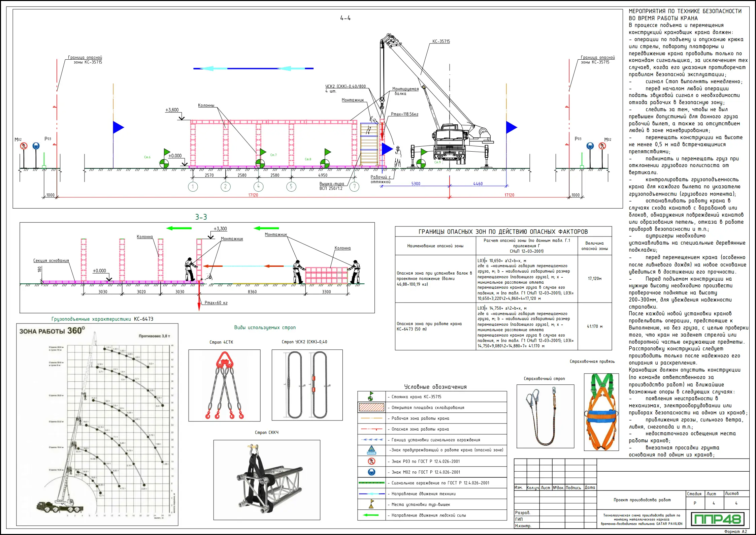The width and height of the screenshot is (756, 535).
Task: Open the Строп СККЧ truss sling photo
Action: [x=267, y=480]
